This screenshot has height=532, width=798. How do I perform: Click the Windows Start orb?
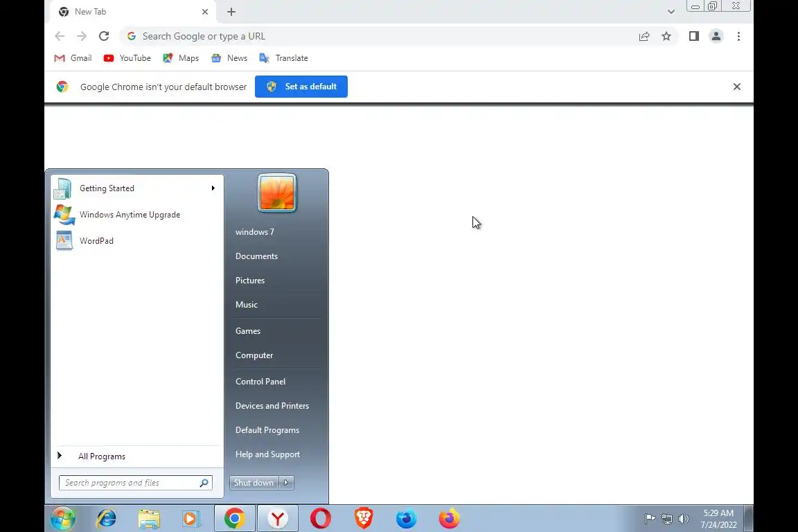(63, 519)
